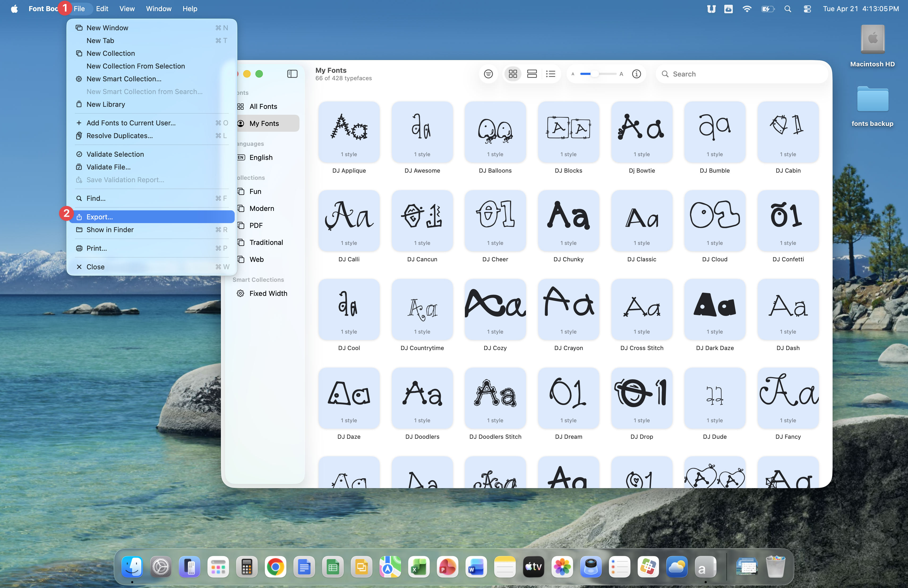Select the English language filter

point(261,157)
